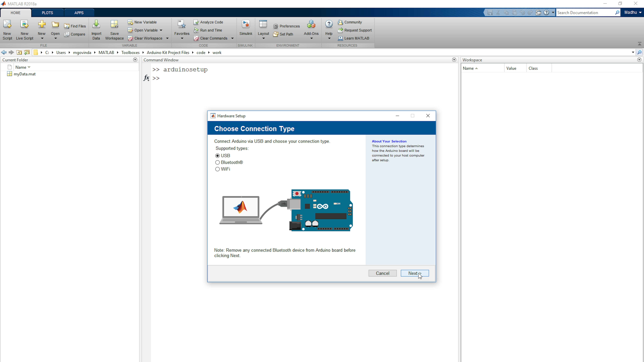The image size is (644, 362).
Task: Go forward in folder history
Action: pyautogui.click(x=11, y=52)
